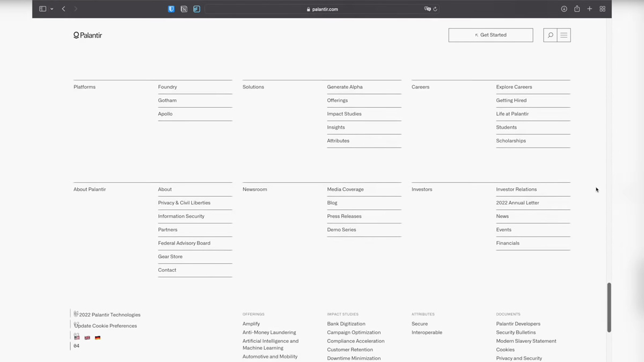Open the Secure attribute link
The width and height of the screenshot is (644, 362).
[x=420, y=324]
